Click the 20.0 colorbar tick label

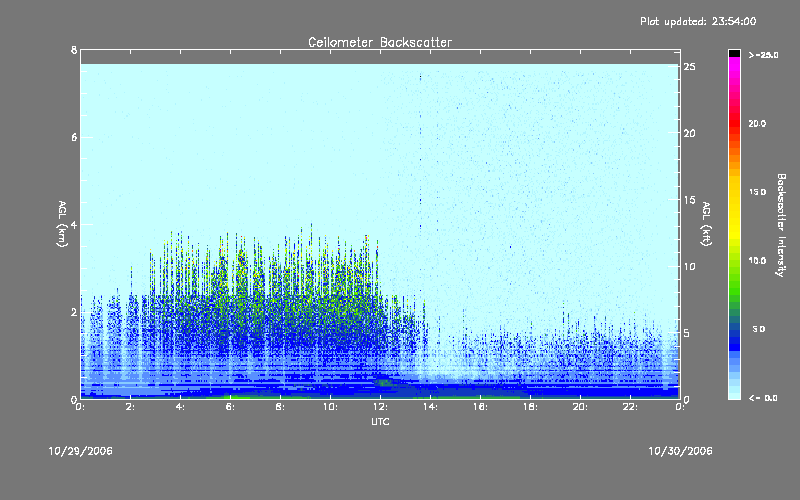tap(757, 123)
